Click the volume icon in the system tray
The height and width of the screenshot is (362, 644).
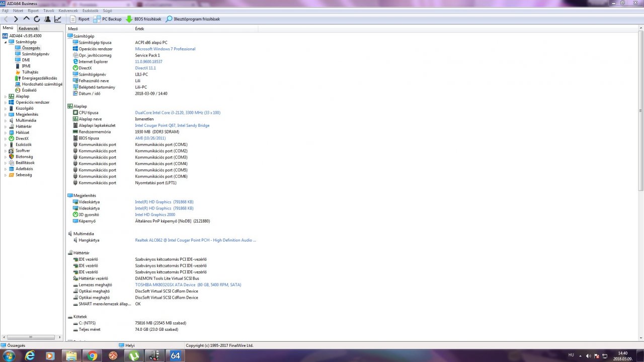pyautogui.click(x=589, y=355)
